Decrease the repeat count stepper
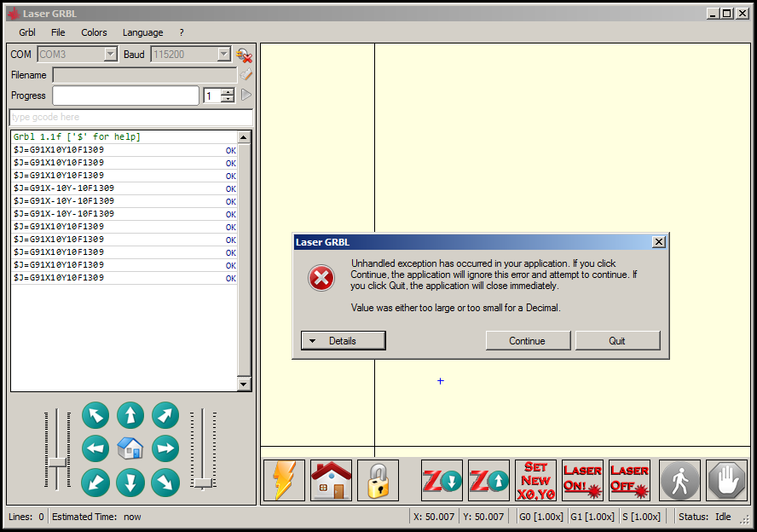Screen dimensions: 757x532 228,99
